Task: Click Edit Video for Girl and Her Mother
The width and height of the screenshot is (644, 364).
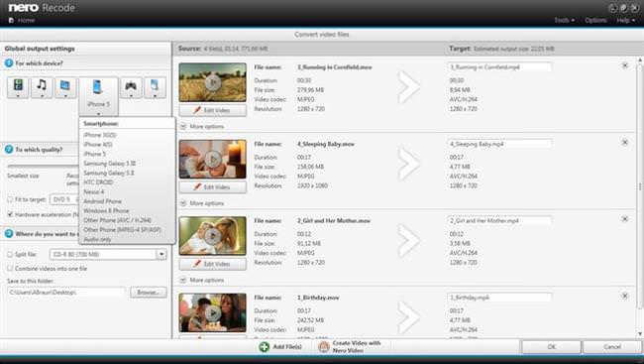Action: point(213,264)
